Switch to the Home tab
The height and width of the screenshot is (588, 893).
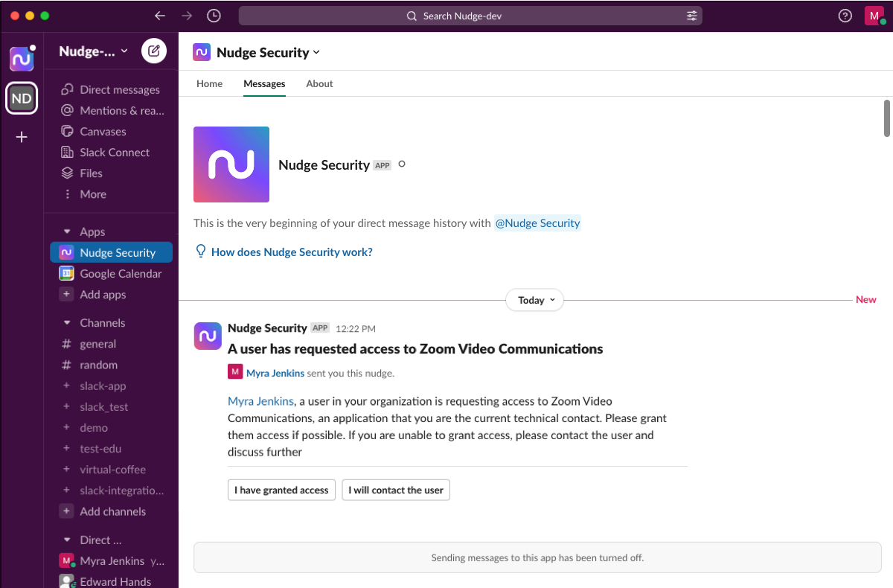[x=209, y=83]
